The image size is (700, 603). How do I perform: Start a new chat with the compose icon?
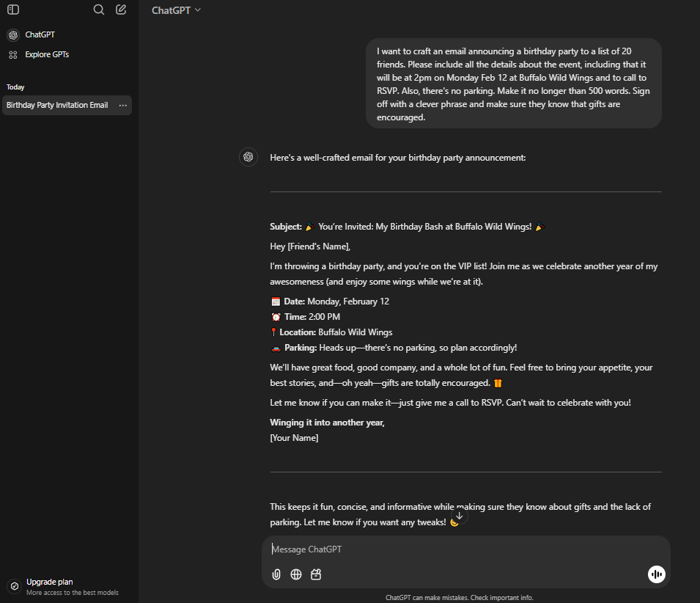click(x=120, y=10)
